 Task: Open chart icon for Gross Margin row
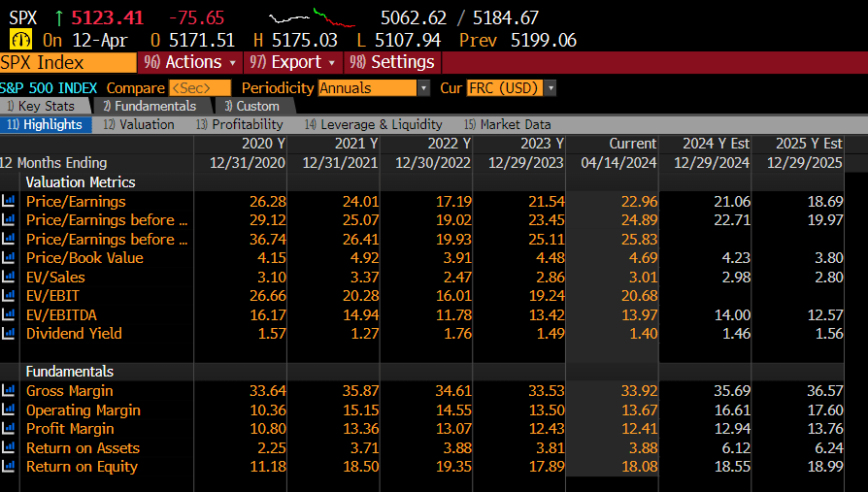[x=9, y=391]
